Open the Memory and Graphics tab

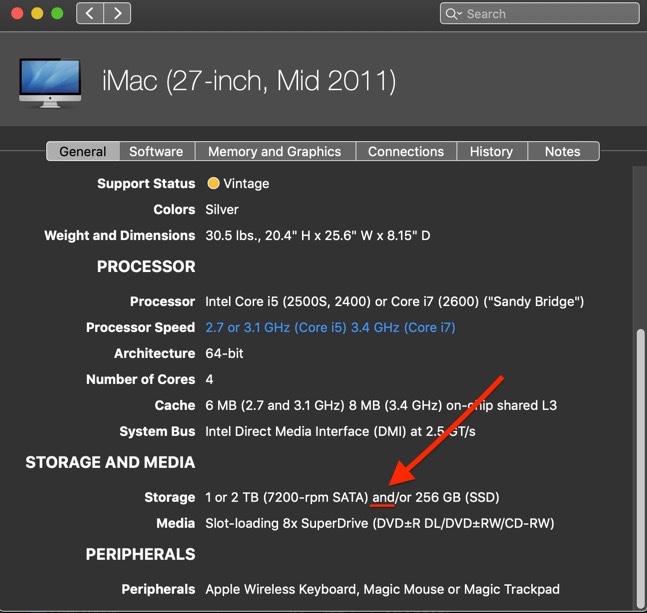coord(275,151)
